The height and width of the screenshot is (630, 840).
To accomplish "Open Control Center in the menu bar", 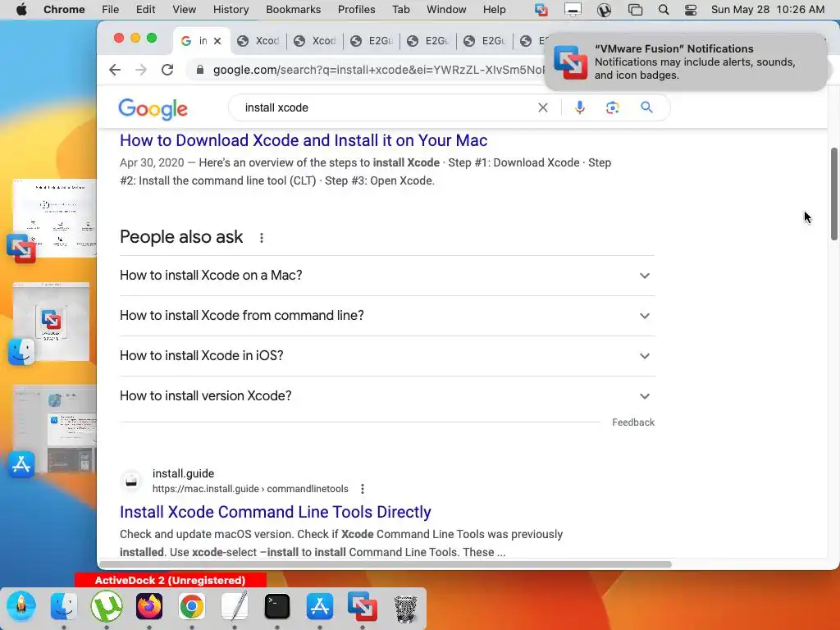I will coord(691,10).
